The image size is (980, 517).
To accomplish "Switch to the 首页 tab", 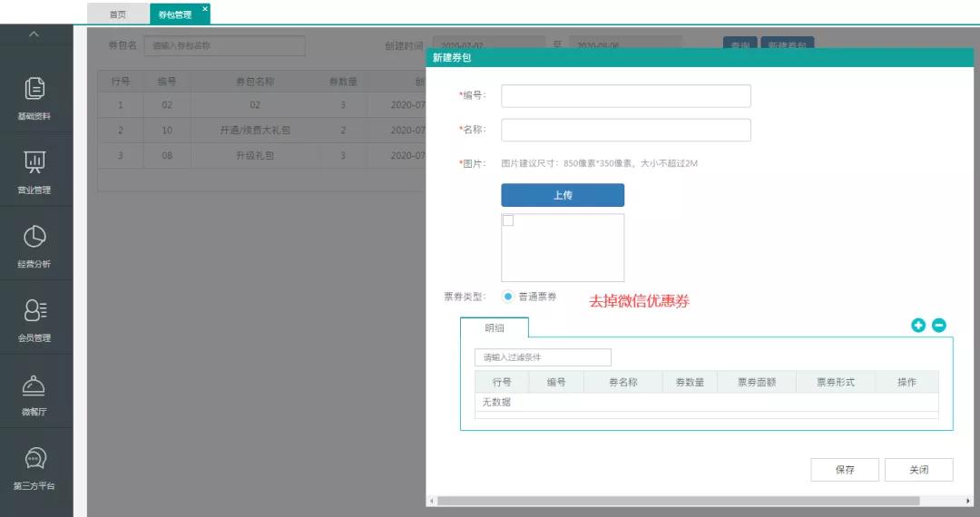I will coord(118,15).
